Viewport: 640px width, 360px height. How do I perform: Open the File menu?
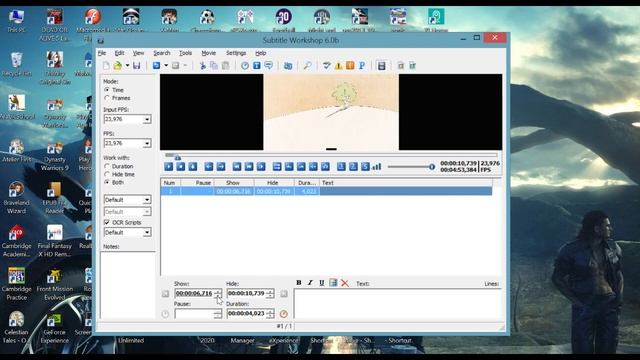[x=102, y=53]
